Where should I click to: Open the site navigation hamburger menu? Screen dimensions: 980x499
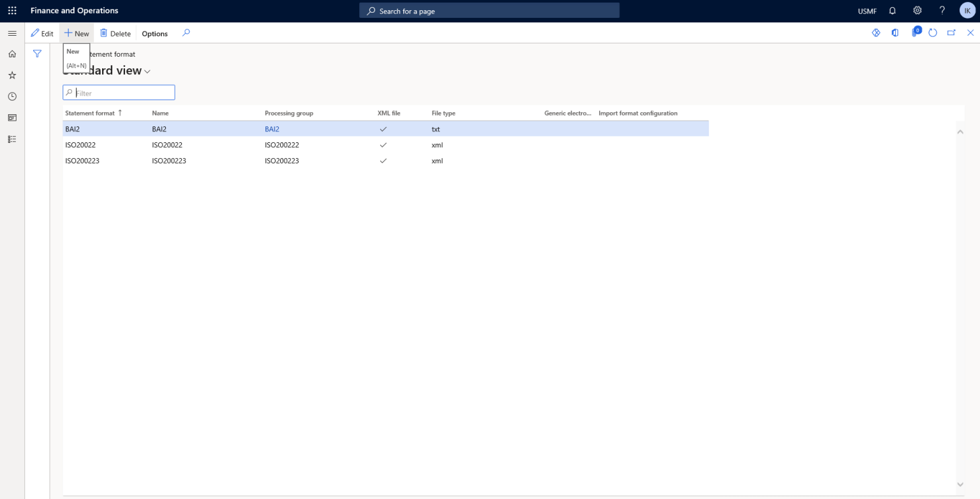coord(11,33)
